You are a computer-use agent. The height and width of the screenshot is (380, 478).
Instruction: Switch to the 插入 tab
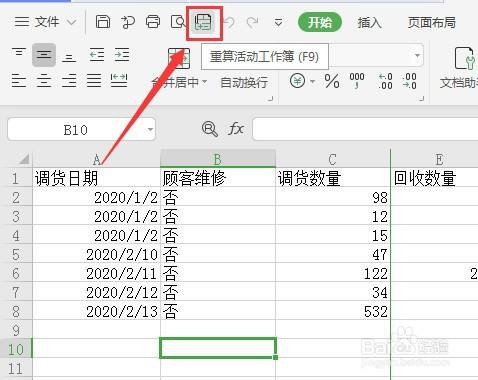coord(369,22)
